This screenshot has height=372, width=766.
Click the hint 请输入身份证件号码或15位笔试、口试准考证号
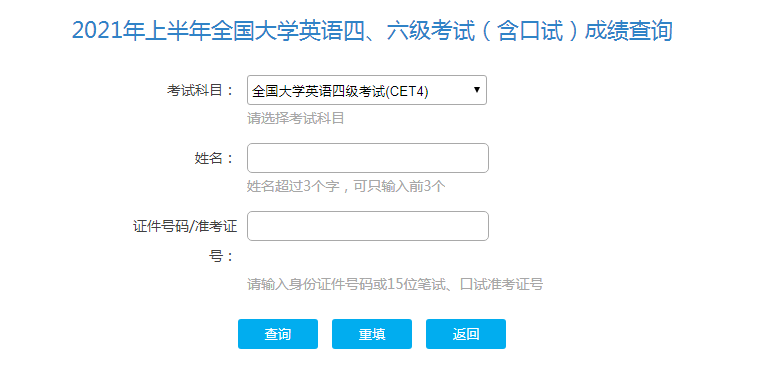coord(395,284)
